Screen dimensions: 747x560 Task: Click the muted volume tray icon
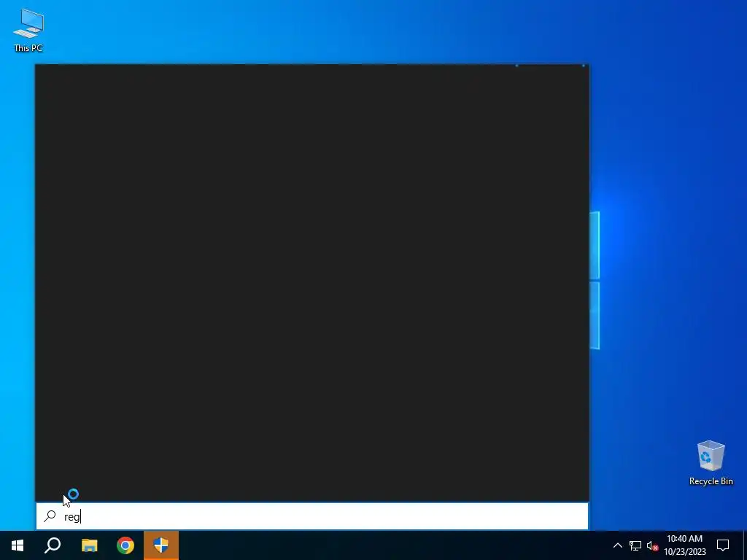click(652, 545)
